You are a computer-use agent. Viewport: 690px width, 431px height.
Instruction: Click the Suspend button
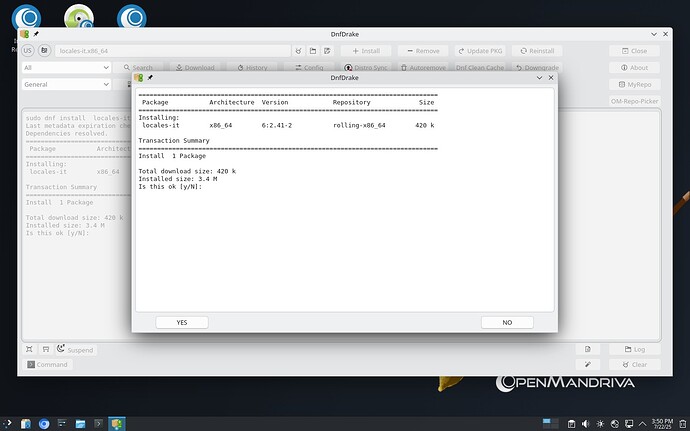(75, 350)
